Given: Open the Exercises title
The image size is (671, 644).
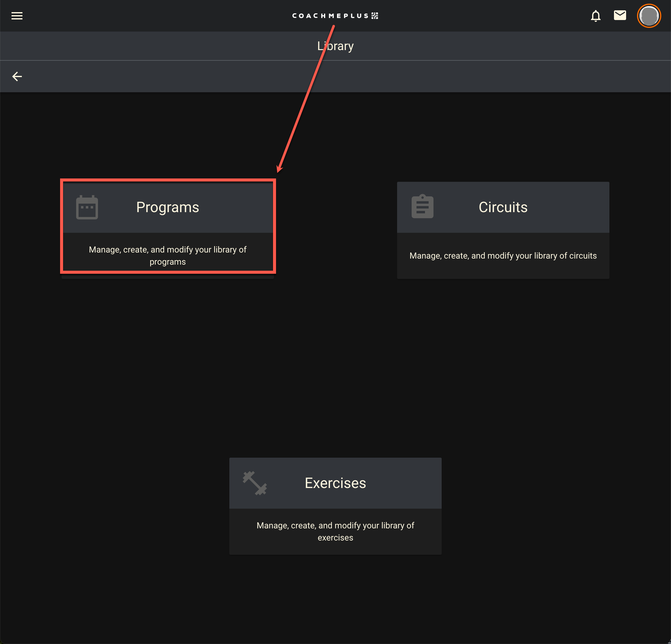Looking at the screenshot, I should point(335,483).
